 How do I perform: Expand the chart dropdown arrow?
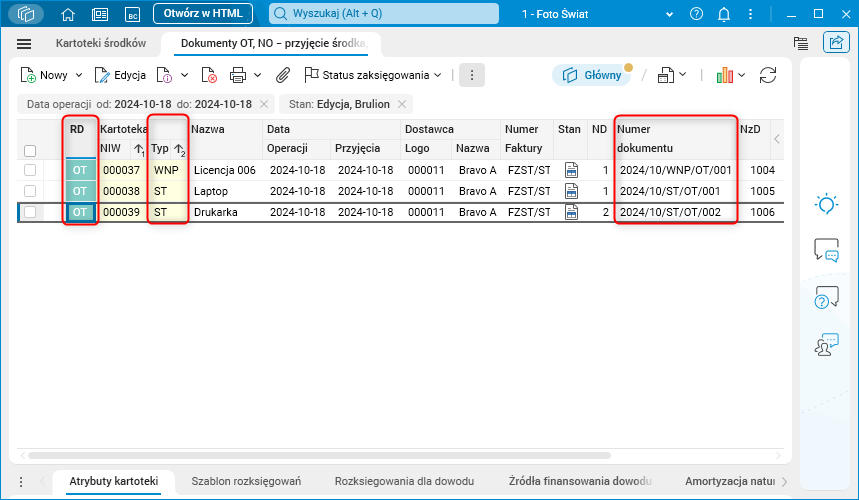click(x=742, y=75)
